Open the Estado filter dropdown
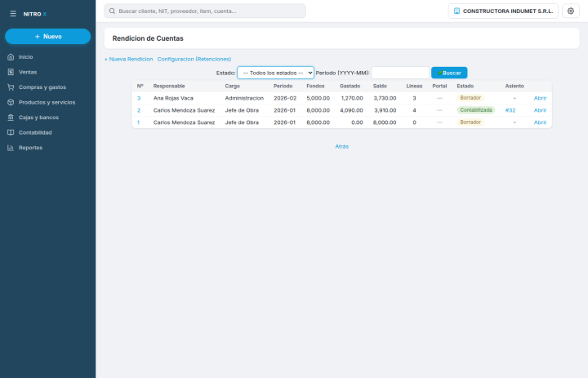 click(x=276, y=73)
